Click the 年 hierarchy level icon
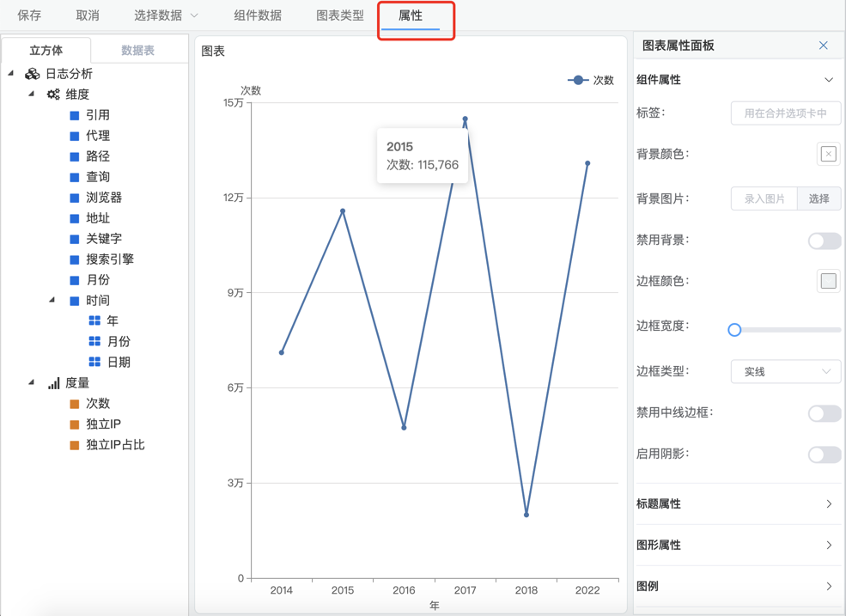 pos(94,320)
